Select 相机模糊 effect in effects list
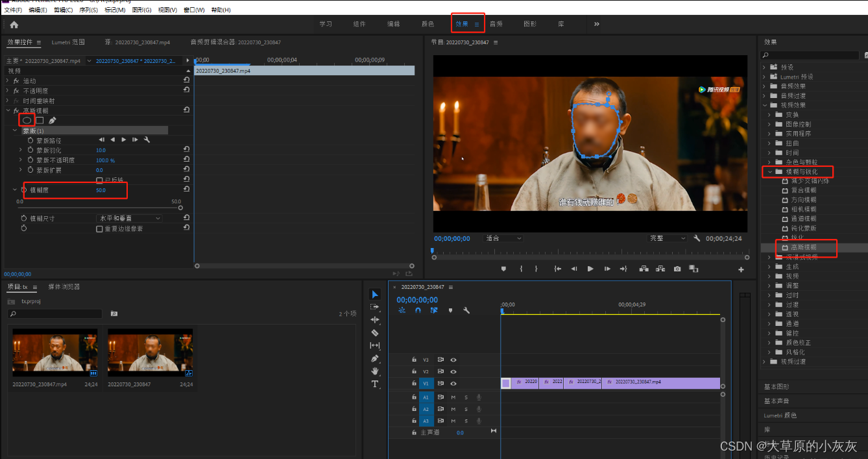 [804, 209]
